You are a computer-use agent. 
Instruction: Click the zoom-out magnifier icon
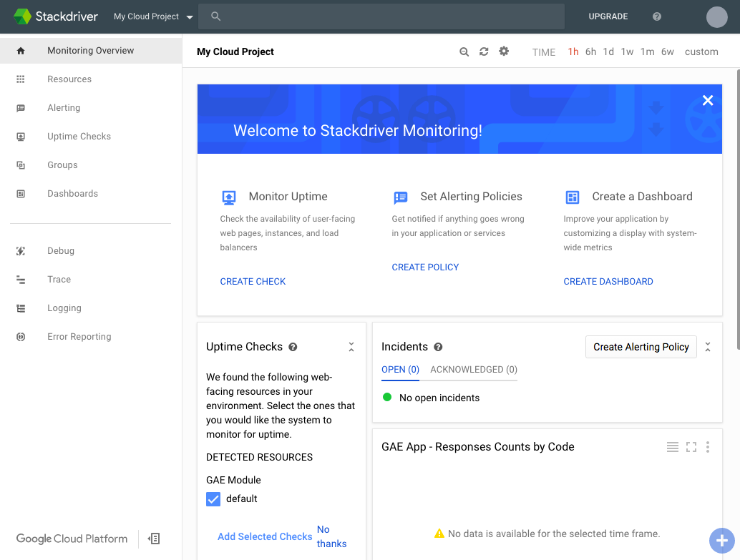pyautogui.click(x=464, y=52)
